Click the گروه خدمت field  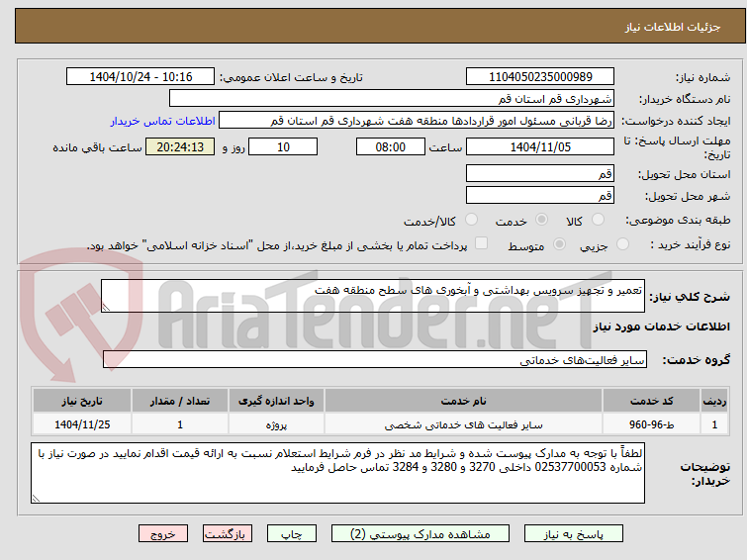[375, 359]
